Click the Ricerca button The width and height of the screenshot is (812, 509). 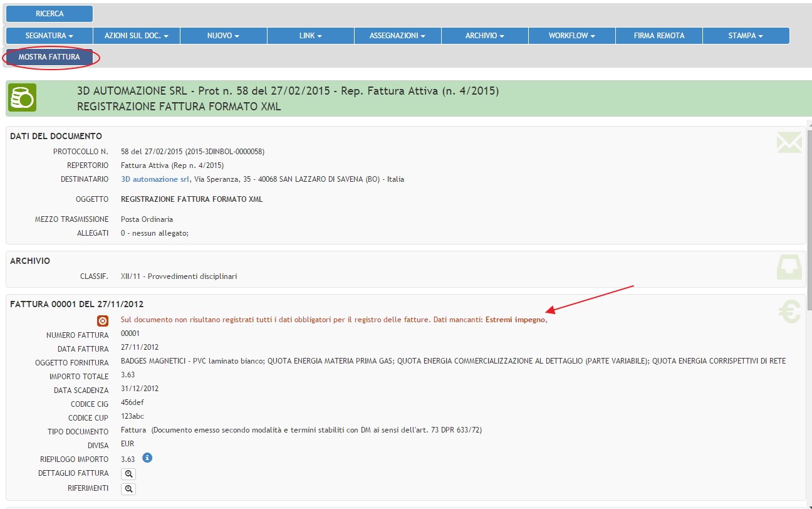coord(49,14)
